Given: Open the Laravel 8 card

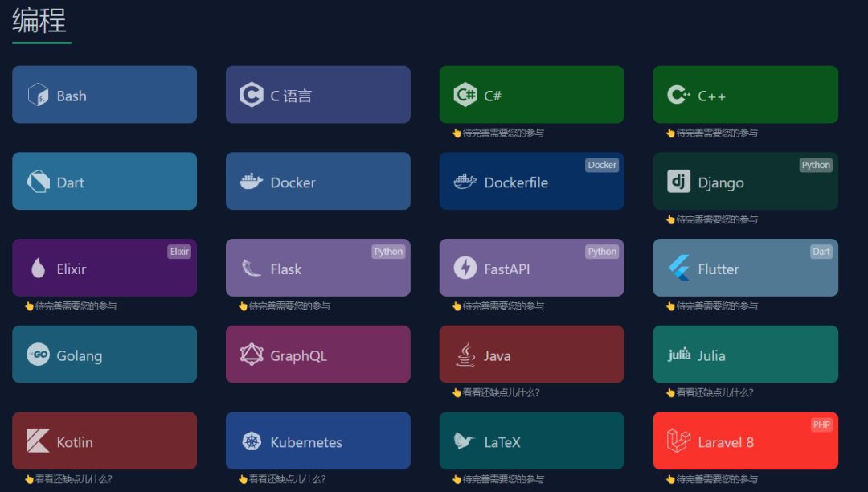Looking at the screenshot, I should (746, 441).
